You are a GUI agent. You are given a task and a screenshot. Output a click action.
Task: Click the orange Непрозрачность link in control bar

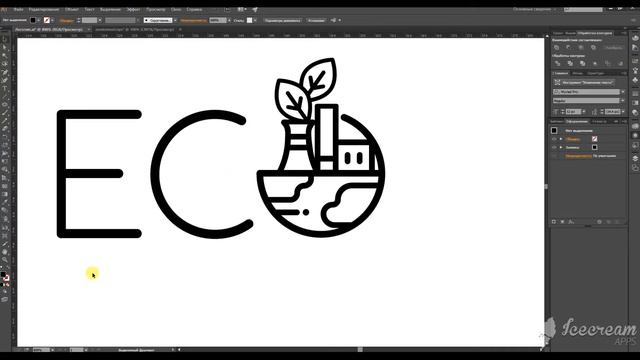[193, 20]
